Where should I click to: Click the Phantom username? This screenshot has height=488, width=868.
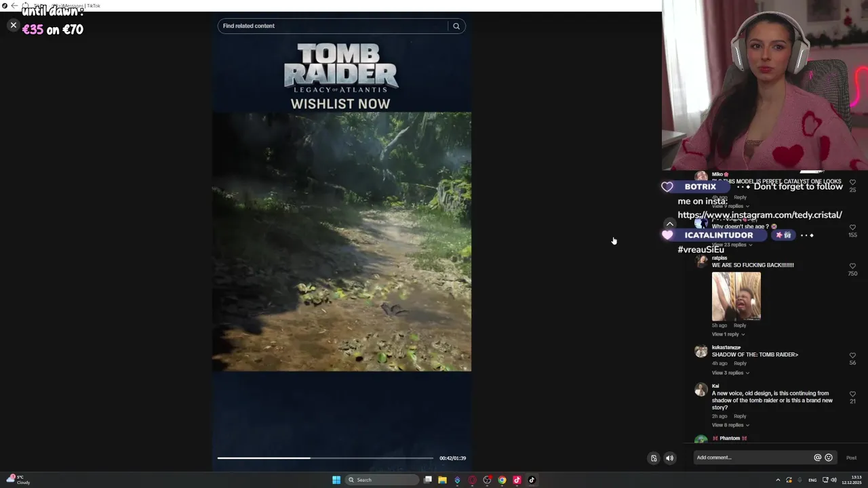click(730, 439)
